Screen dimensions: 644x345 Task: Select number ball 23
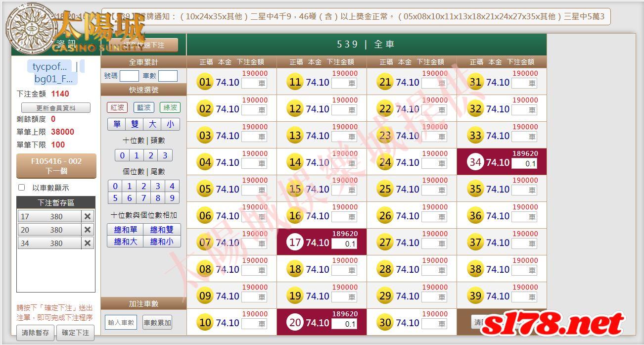tap(385, 136)
